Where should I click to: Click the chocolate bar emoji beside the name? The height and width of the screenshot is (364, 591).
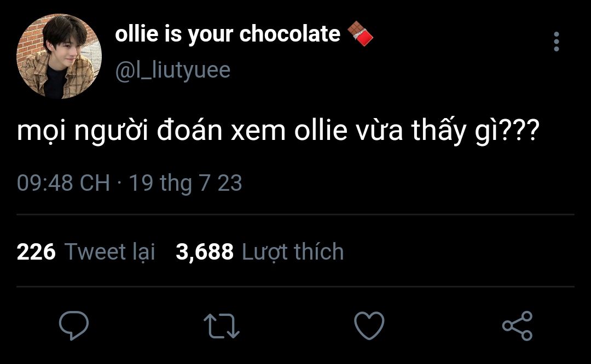tap(360, 35)
